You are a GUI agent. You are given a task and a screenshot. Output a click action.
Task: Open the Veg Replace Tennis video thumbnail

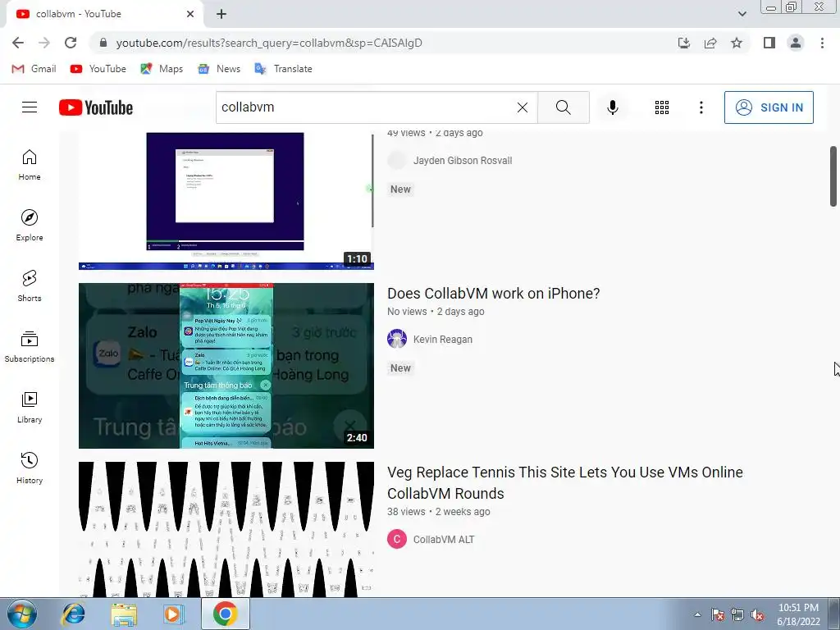(226, 529)
